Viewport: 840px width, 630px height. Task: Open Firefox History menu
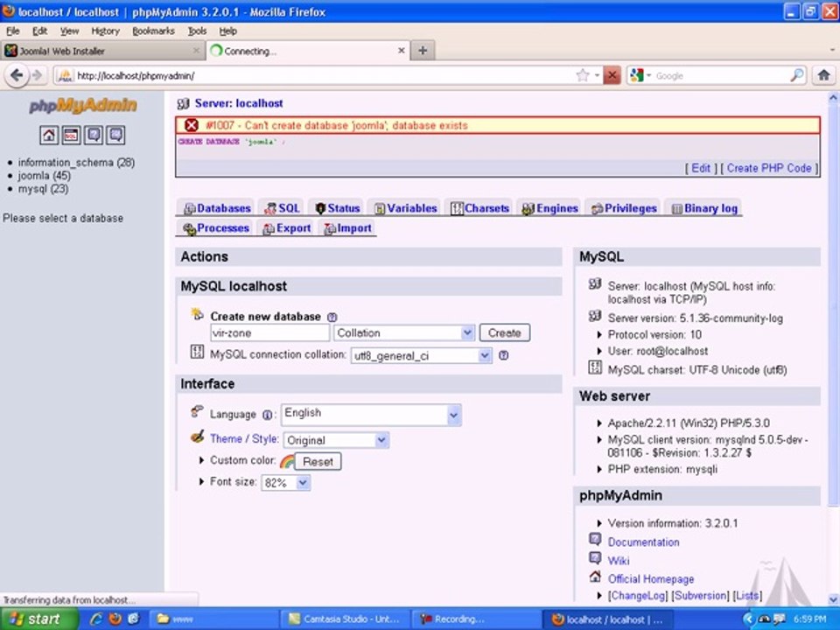coord(106,31)
